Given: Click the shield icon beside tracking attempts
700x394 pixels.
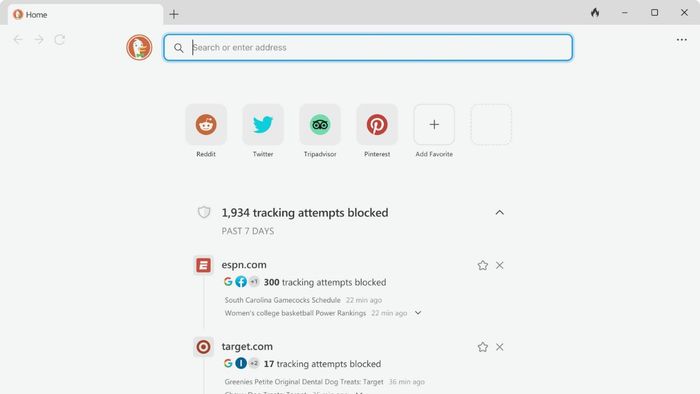Looking at the screenshot, I should click(204, 212).
